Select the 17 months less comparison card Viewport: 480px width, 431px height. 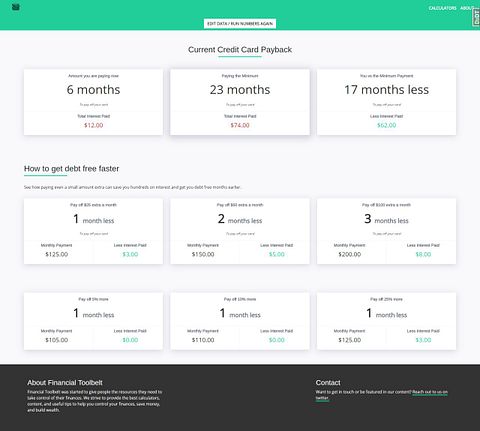pos(386,102)
